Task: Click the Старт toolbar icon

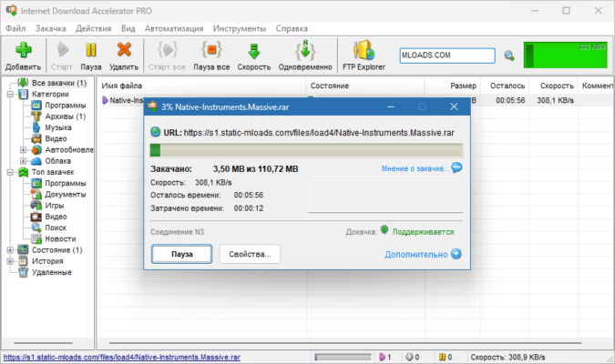Action: 62,50
